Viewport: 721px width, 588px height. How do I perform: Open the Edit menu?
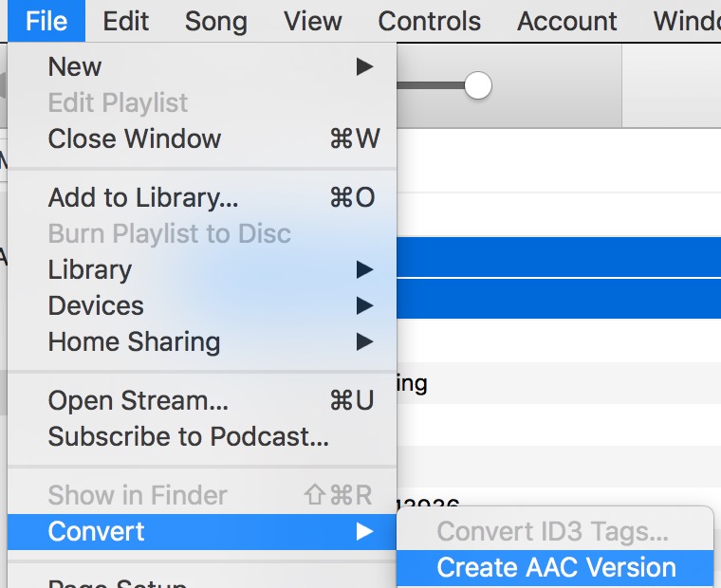[x=126, y=21]
